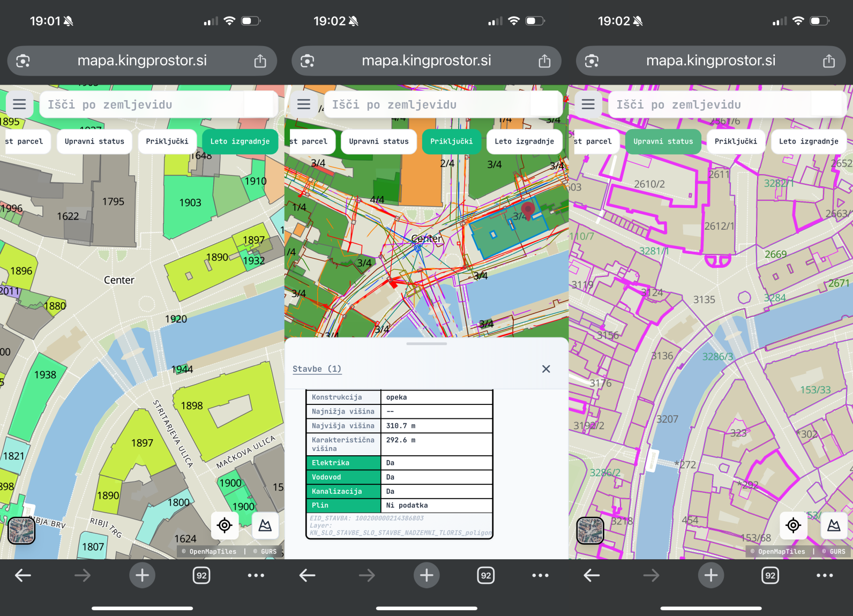Open hamburger menu in the left phone screen

click(x=19, y=104)
